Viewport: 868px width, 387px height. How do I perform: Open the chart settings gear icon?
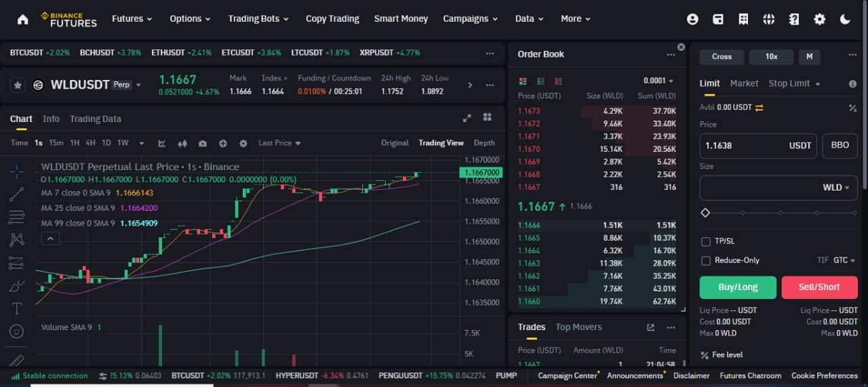coord(243,144)
